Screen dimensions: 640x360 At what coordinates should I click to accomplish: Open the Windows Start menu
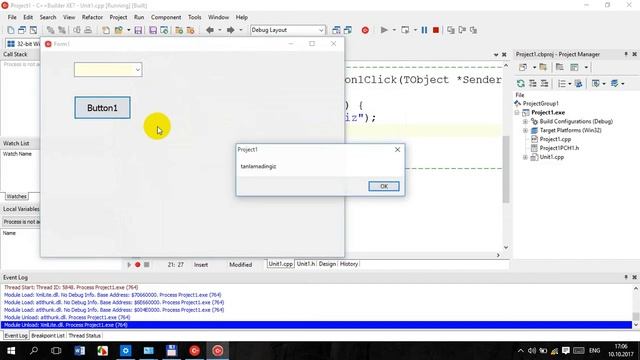click(11, 351)
